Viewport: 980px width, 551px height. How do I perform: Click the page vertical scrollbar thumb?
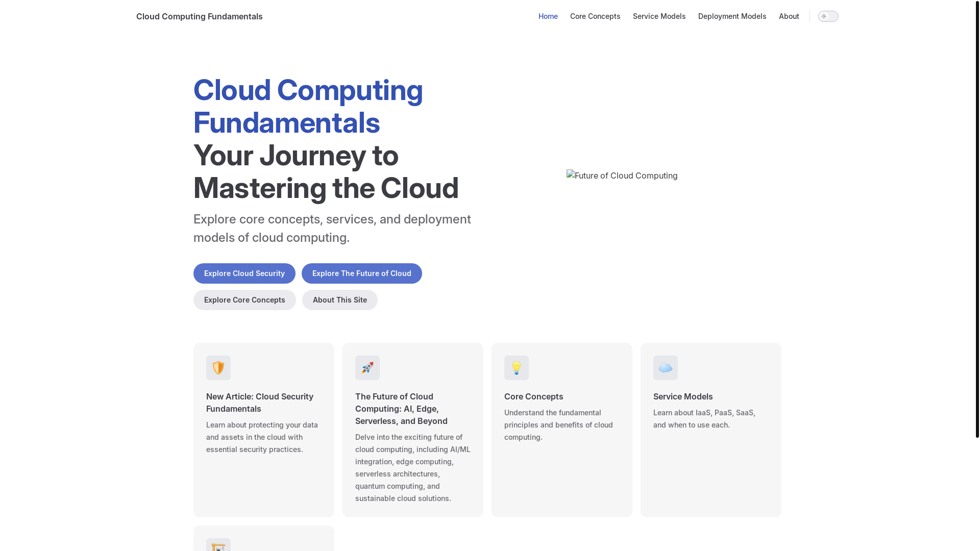977,219
